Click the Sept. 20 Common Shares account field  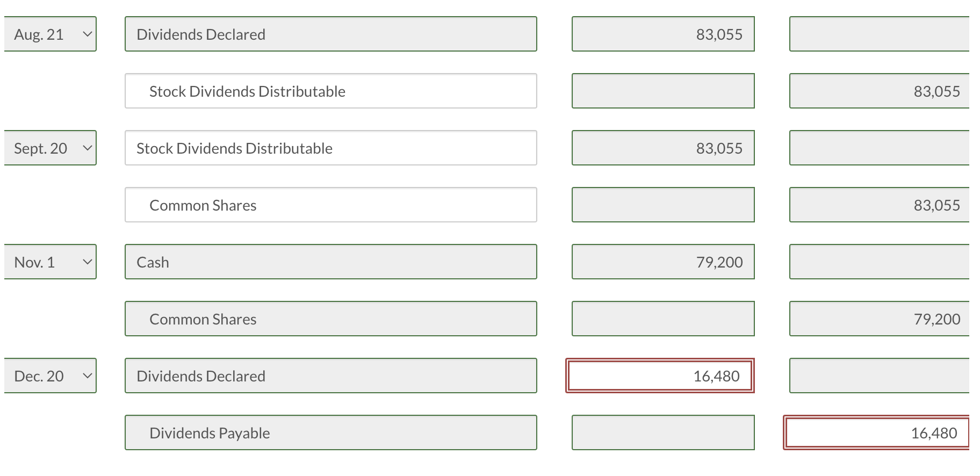click(331, 205)
